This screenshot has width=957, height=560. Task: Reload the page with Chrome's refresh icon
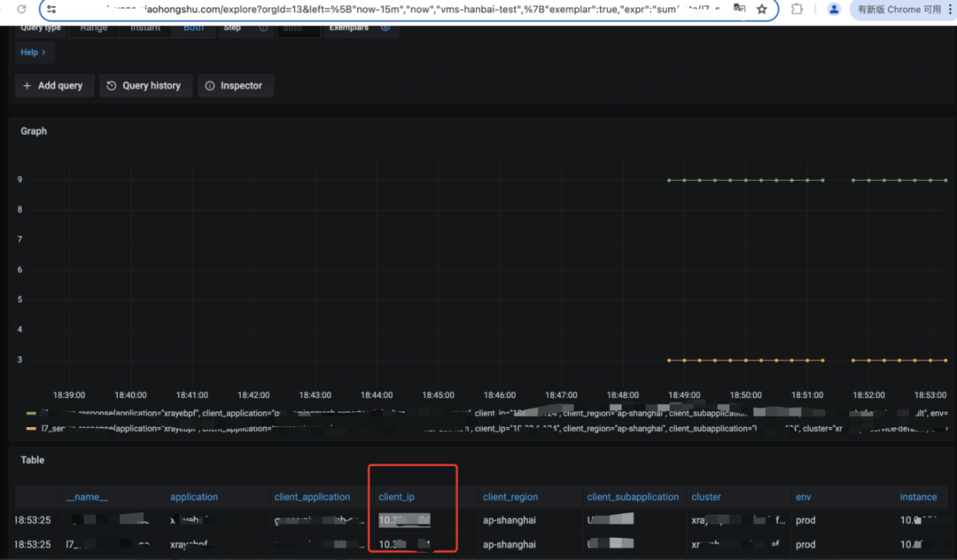[21, 9]
